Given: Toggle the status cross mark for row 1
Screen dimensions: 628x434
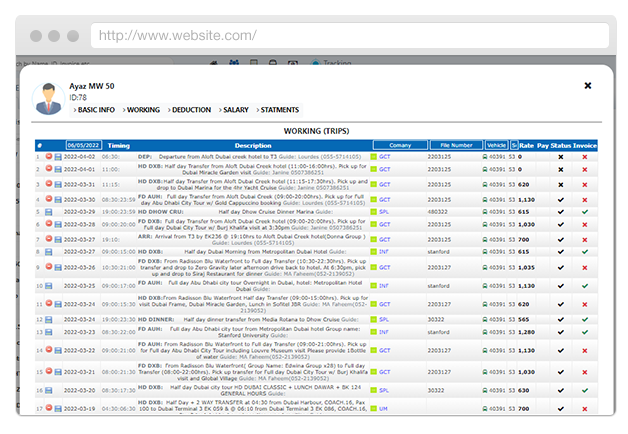Looking at the screenshot, I should (560, 157).
